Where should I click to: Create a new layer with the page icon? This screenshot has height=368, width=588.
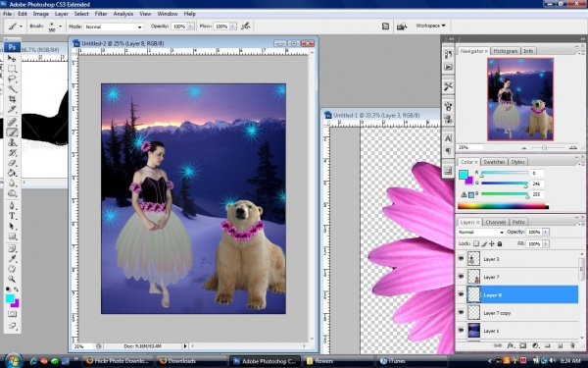(x=560, y=345)
